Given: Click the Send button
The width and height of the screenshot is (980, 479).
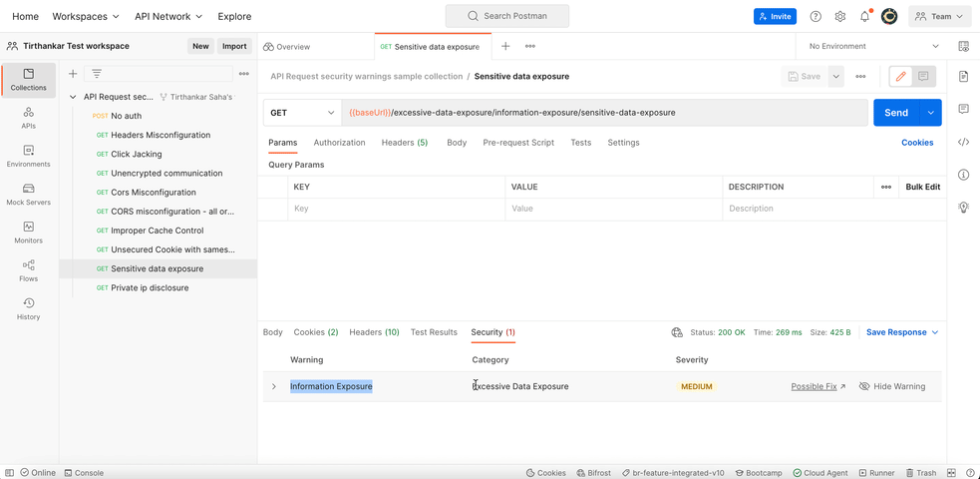Looking at the screenshot, I should click(896, 113).
